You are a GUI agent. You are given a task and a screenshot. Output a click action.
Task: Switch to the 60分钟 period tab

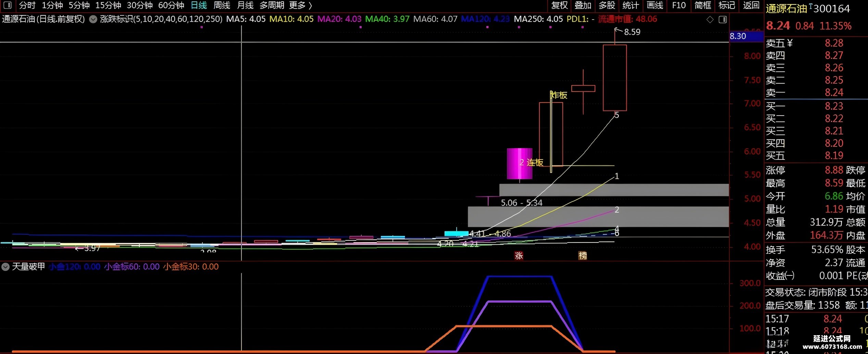click(x=171, y=5)
